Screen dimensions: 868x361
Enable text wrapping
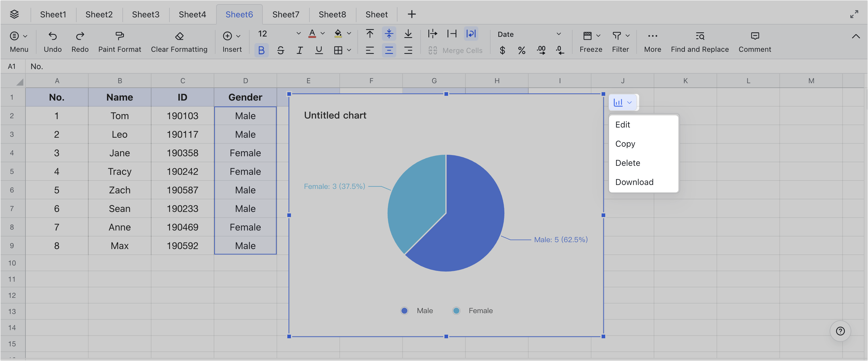tap(471, 34)
